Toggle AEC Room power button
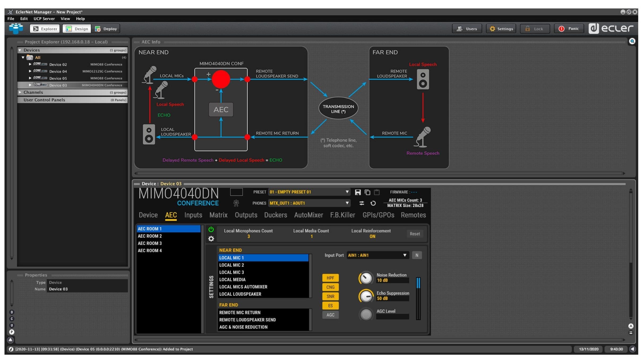644x362 pixels. pos(211,229)
